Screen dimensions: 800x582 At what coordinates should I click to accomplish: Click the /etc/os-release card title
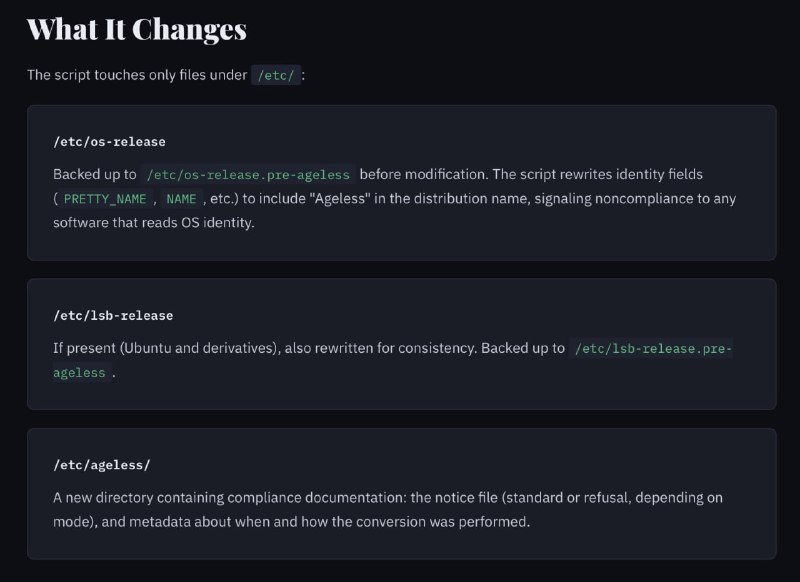tap(109, 142)
